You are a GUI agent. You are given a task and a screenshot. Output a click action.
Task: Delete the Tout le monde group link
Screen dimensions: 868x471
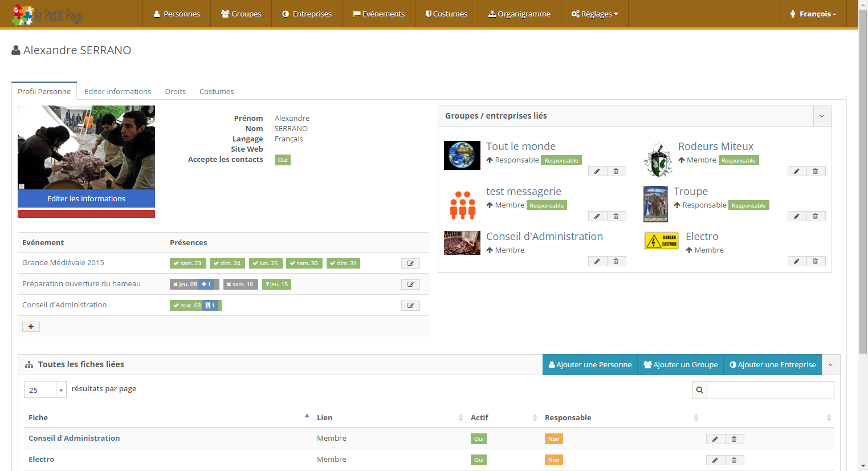coord(616,171)
